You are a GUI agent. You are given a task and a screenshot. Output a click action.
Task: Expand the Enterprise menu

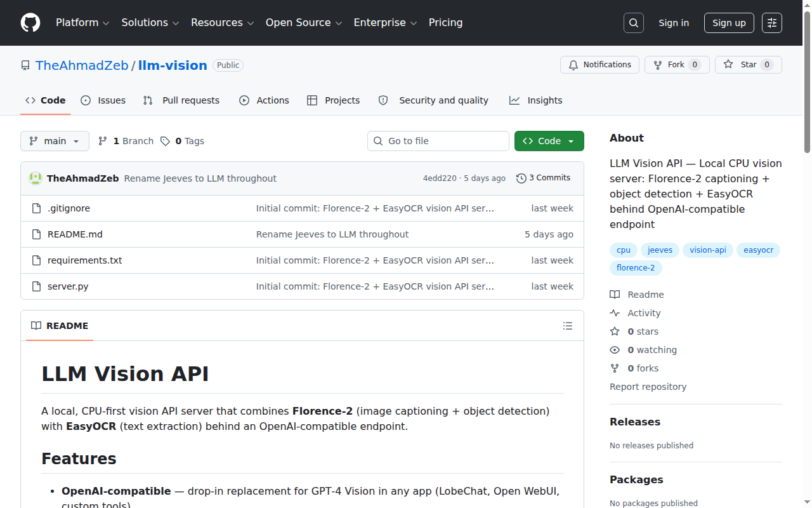[x=385, y=23]
